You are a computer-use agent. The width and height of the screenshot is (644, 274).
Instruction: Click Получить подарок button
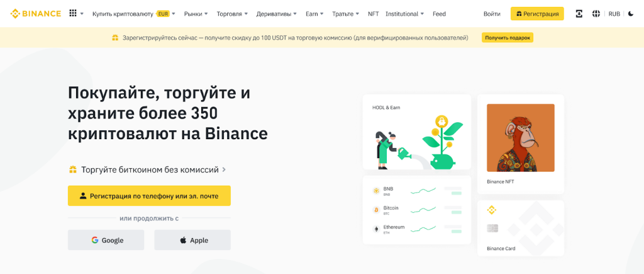(x=508, y=38)
